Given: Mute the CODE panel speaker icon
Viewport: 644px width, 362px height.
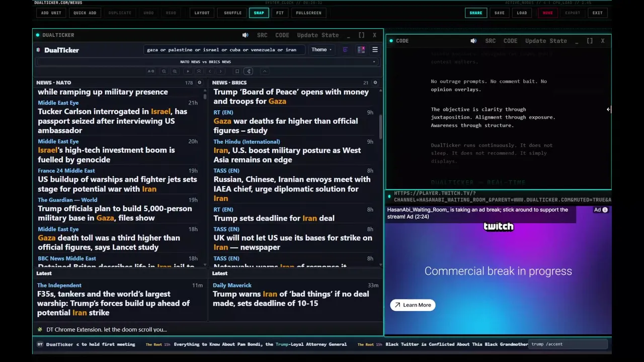Looking at the screenshot, I should (473, 41).
